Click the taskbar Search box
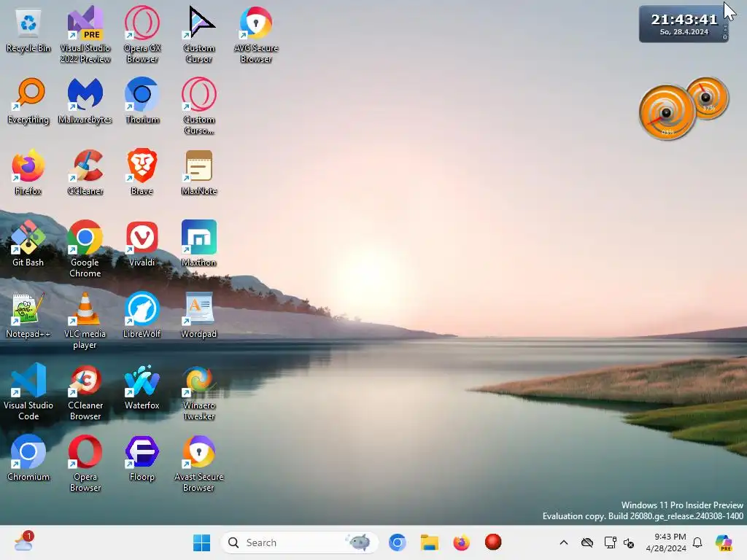This screenshot has height=560, width=747. click(299, 542)
